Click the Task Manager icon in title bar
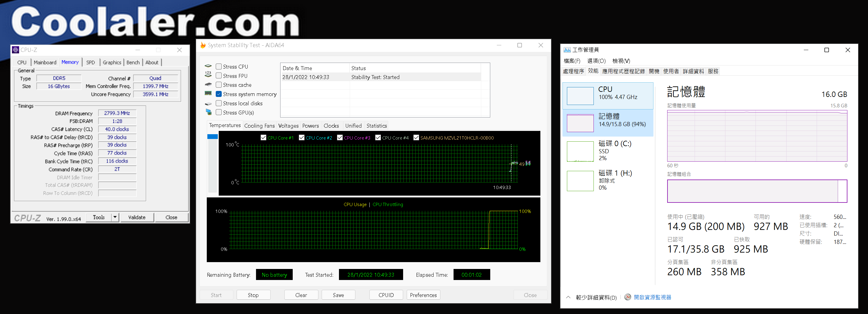The width and height of the screenshot is (868, 314). pos(567,50)
